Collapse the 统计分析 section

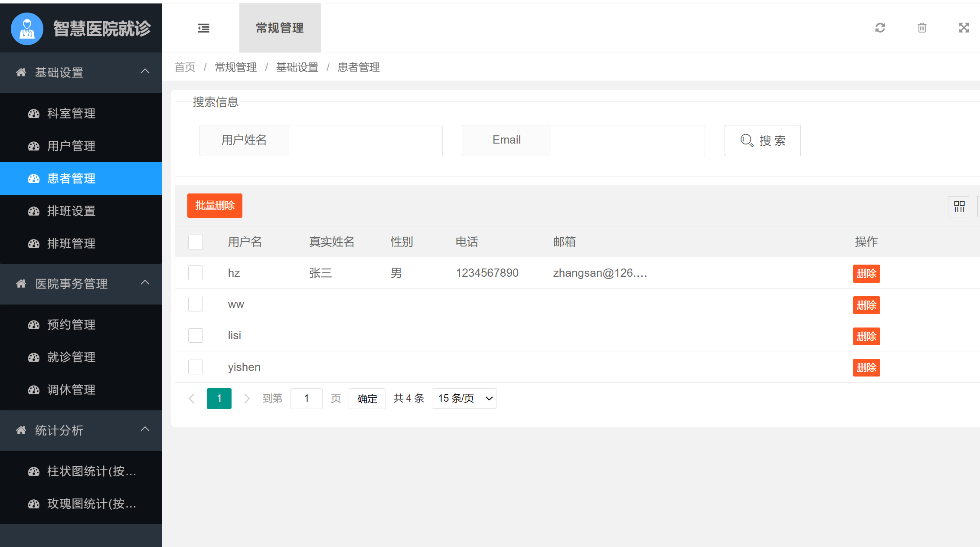(59, 430)
